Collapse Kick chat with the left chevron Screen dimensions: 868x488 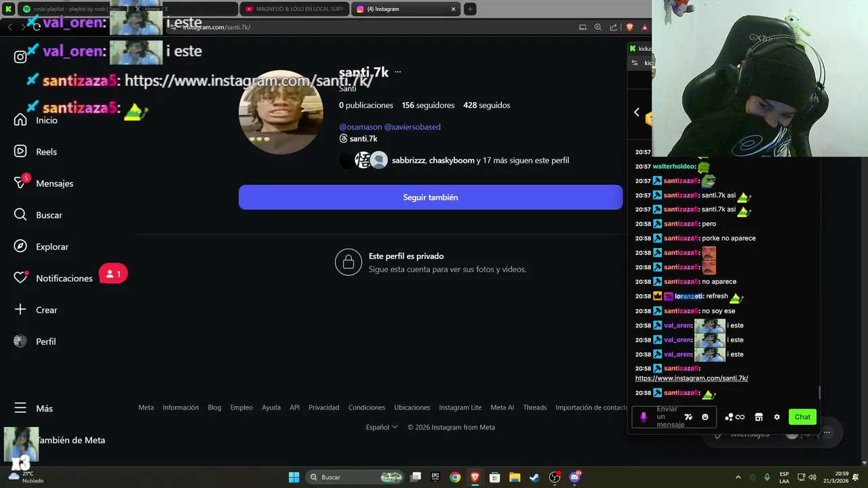coord(637,112)
